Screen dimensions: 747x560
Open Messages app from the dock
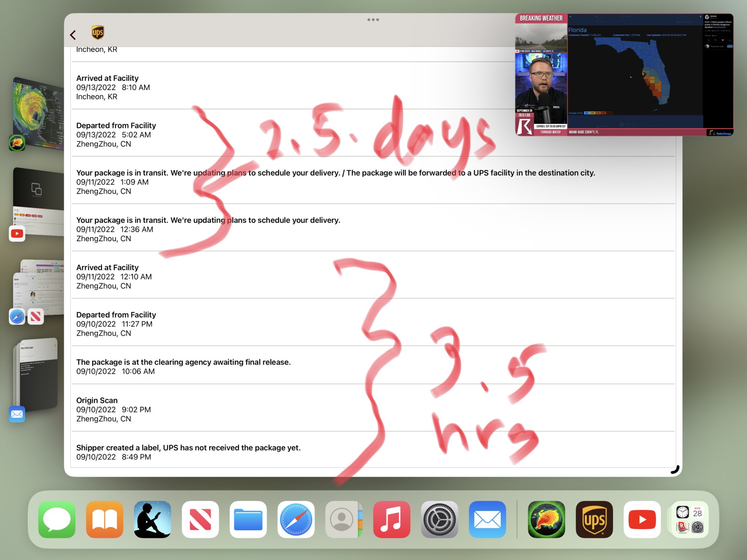(57, 519)
